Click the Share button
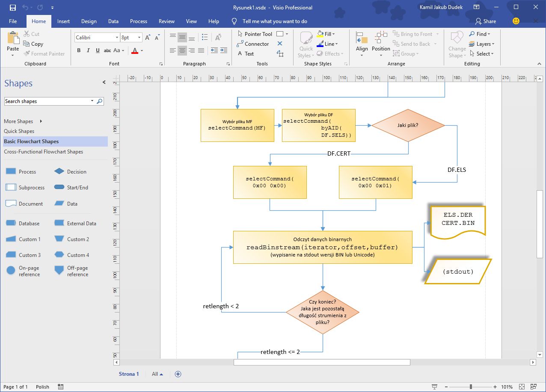Image resolution: width=546 pixels, height=392 pixels. click(486, 21)
